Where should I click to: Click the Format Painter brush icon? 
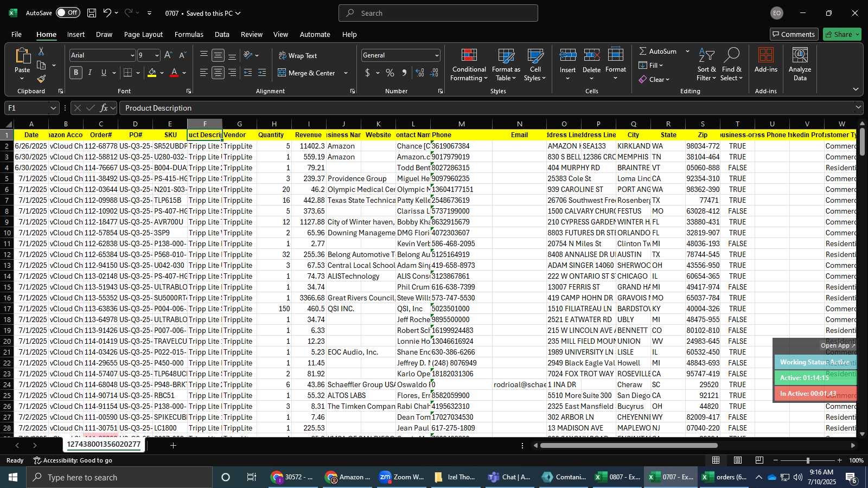41,79
